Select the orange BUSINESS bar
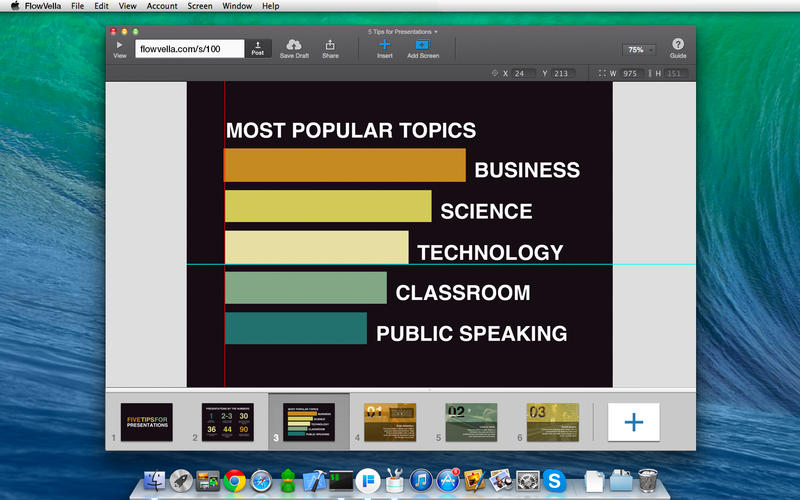This screenshot has height=500, width=800. point(345,165)
